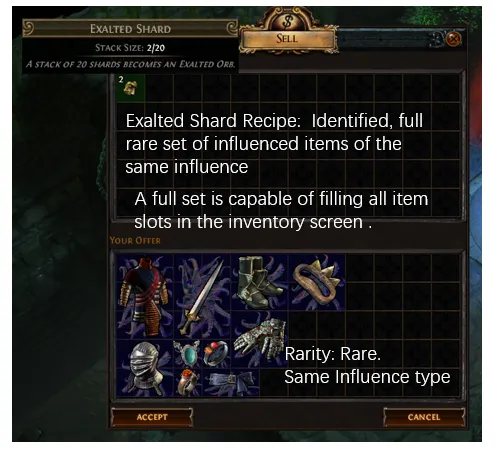The image size is (497, 449).
Task: Select the chainmail gloves in your offer
Action: (259, 339)
